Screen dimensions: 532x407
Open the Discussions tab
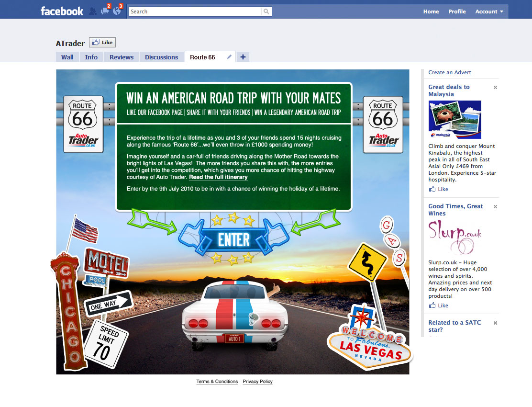pyautogui.click(x=161, y=57)
